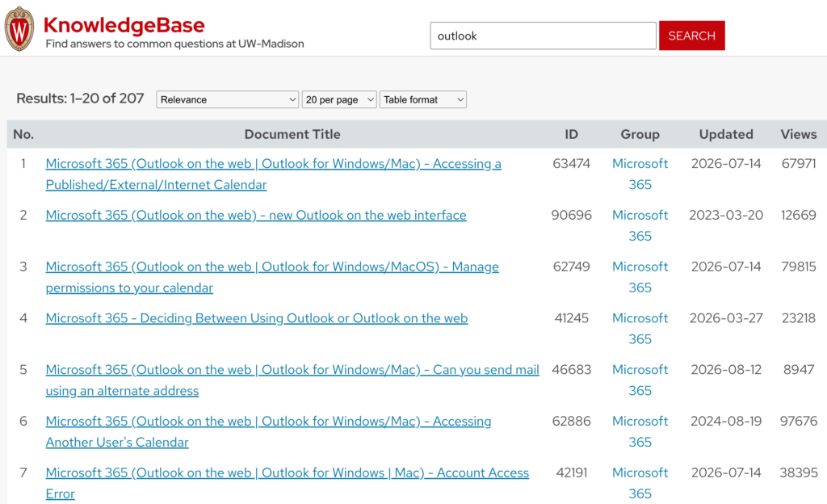Screen dimensions: 827x504
Task: Open the KnowledgeBase home title link
Action: 124,25
